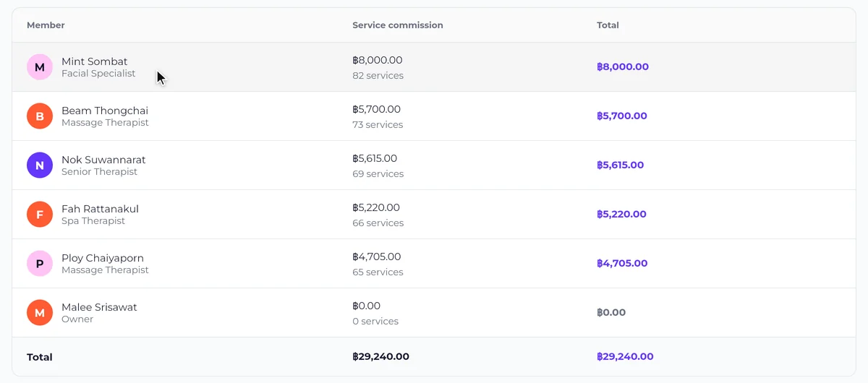Click the purple ฿29,240.00 grand total
Image resolution: width=868 pixels, height=383 pixels.
[x=625, y=356]
